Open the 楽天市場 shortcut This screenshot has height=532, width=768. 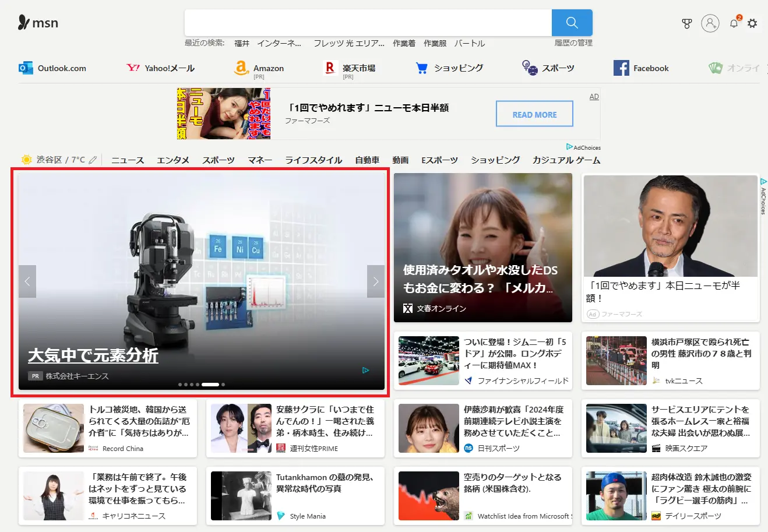pos(350,69)
